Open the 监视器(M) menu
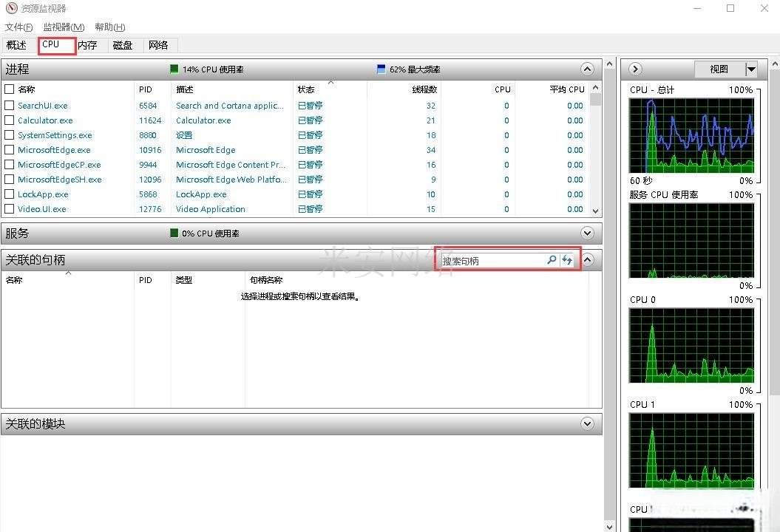Screen dimensions: 780x532 tap(64, 27)
